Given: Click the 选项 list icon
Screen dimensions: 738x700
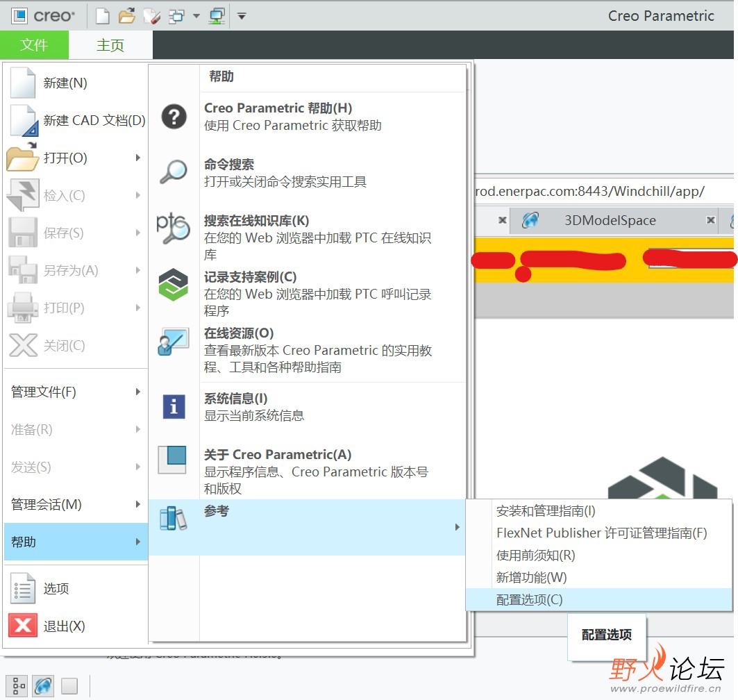Looking at the screenshot, I should (x=23, y=588).
